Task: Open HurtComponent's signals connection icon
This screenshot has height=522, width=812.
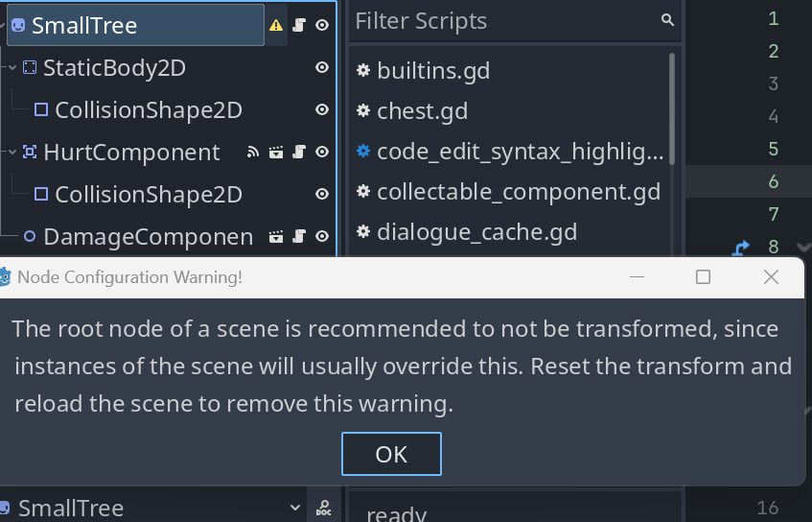Action: coord(253,152)
